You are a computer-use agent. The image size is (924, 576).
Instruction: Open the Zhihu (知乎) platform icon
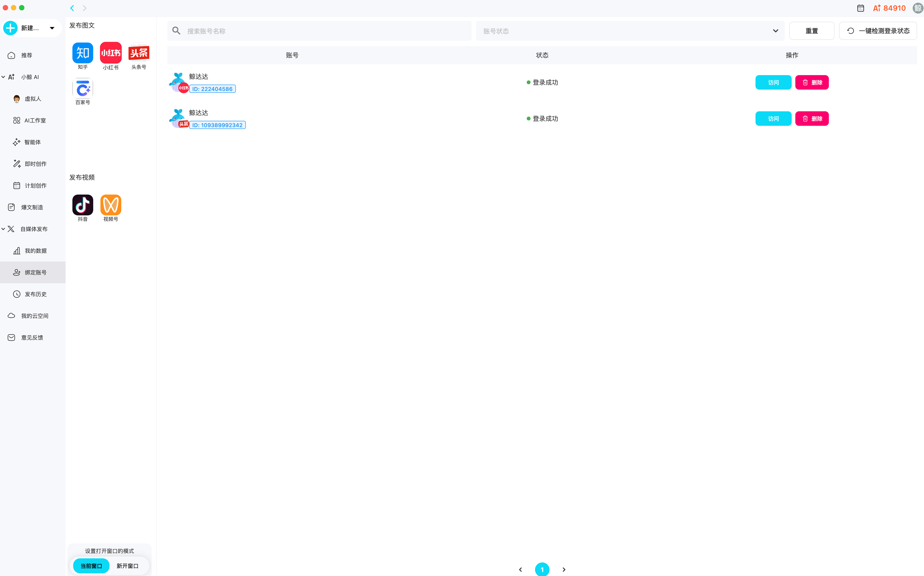coord(83,53)
